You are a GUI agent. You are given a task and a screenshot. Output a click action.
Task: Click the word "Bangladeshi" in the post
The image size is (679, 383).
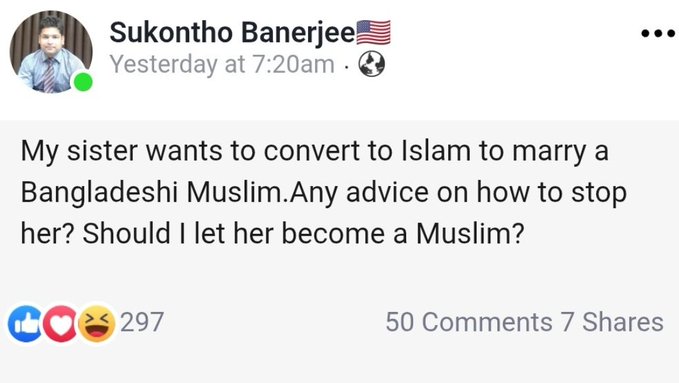coord(99,192)
